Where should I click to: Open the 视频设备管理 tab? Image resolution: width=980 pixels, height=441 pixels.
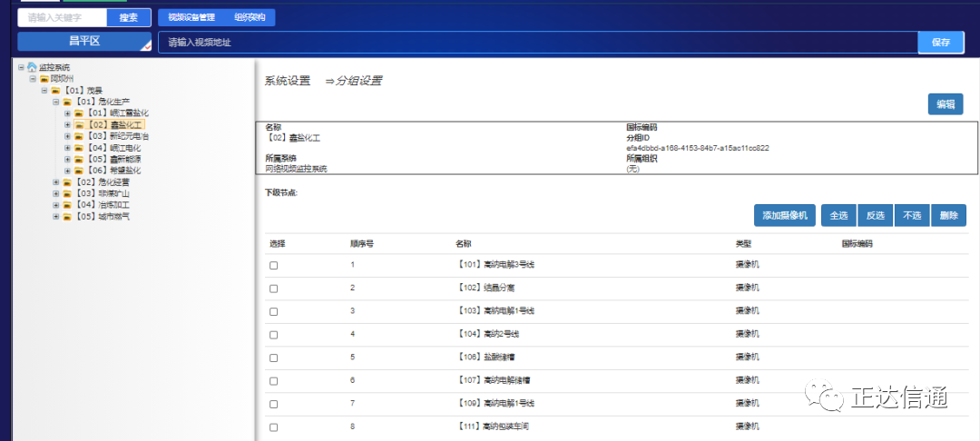coord(191,17)
